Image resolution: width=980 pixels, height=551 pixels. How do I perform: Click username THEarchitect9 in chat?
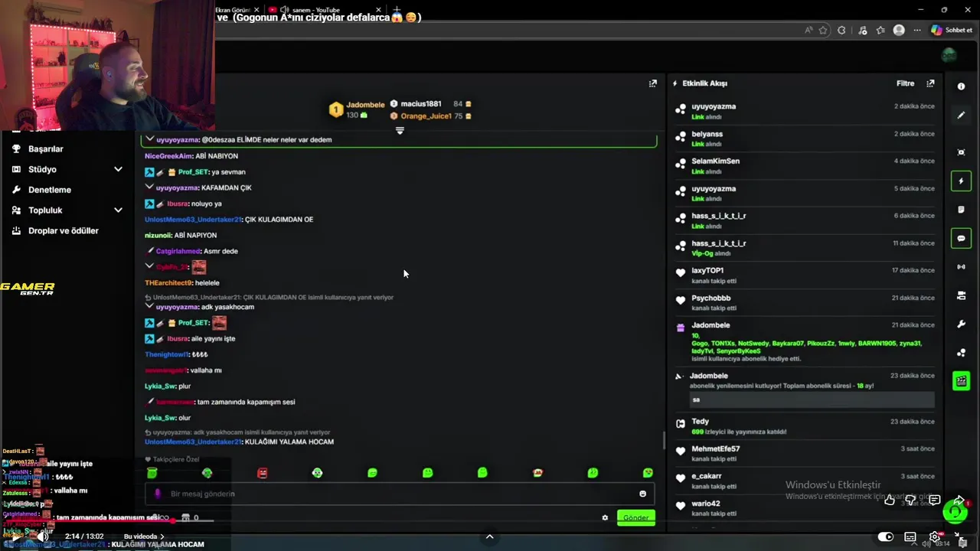168,283
